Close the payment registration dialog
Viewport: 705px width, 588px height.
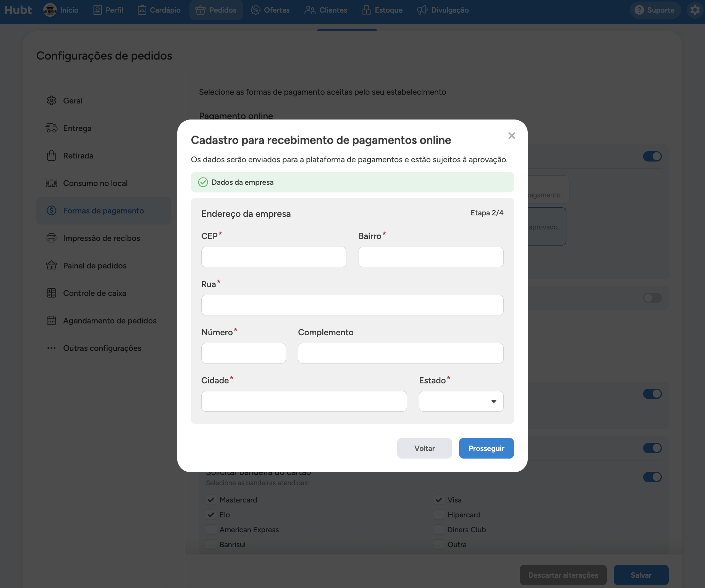512,136
